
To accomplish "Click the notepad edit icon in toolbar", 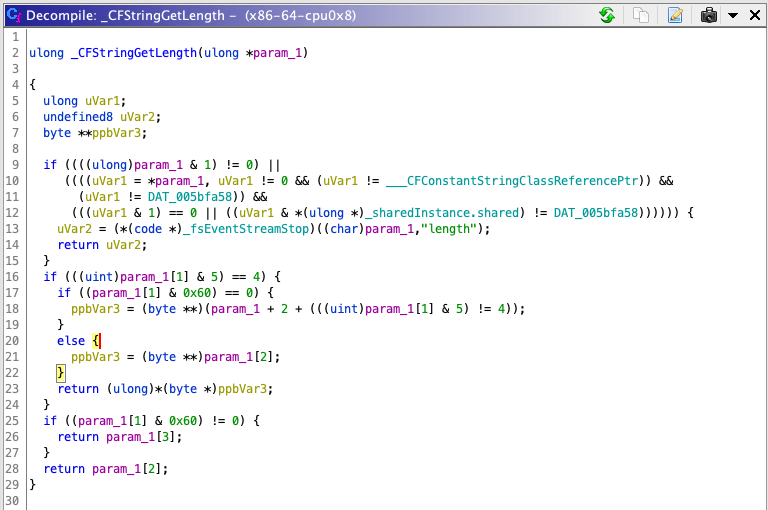I will 675,15.
